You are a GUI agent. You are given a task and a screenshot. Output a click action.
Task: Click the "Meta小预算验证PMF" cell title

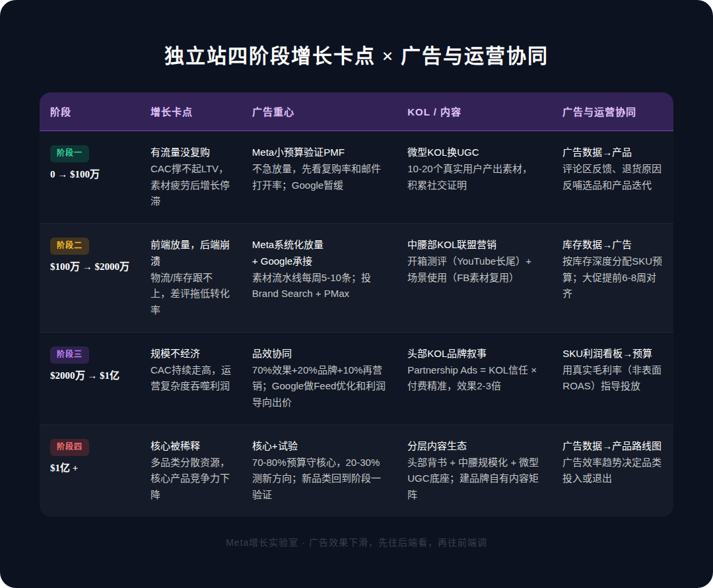pyautogui.click(x=297, y=152)
